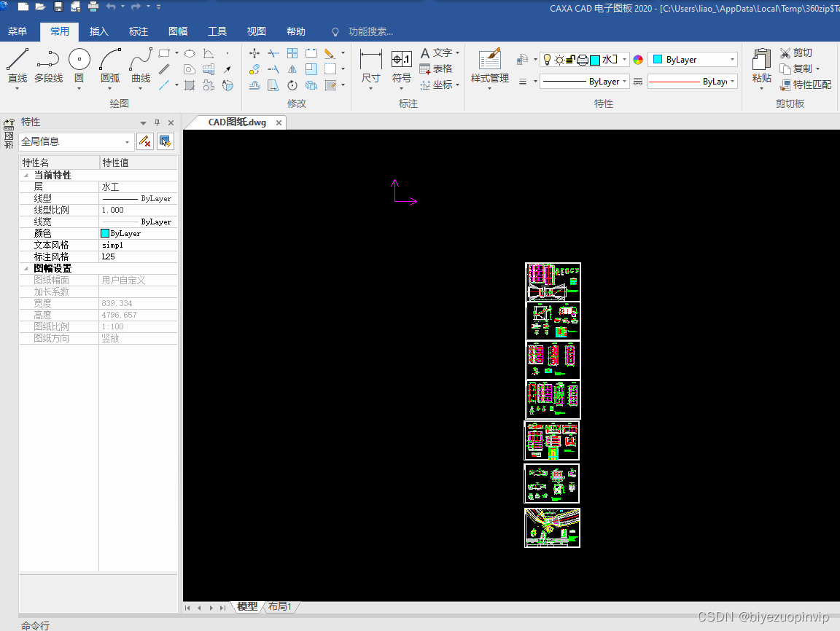Viewport: 840px width, 631px height.
Task: Open the layer dropdown list
Action: [x=625, y=60]
